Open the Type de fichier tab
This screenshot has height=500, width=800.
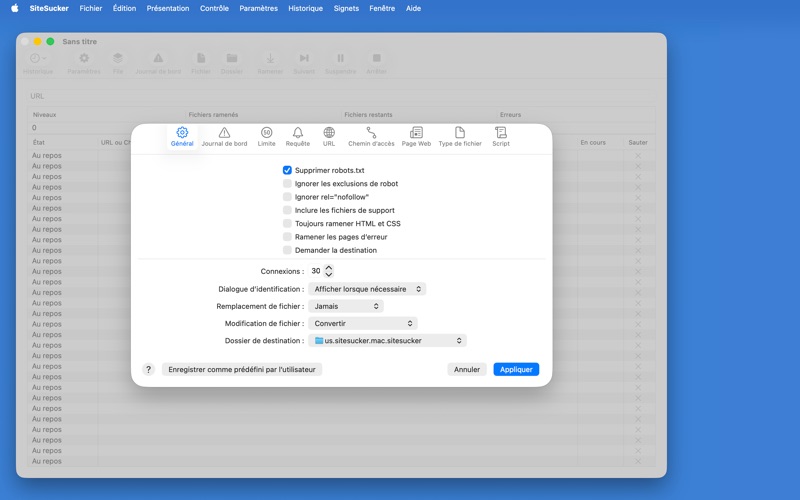click(x=460, y=137)
